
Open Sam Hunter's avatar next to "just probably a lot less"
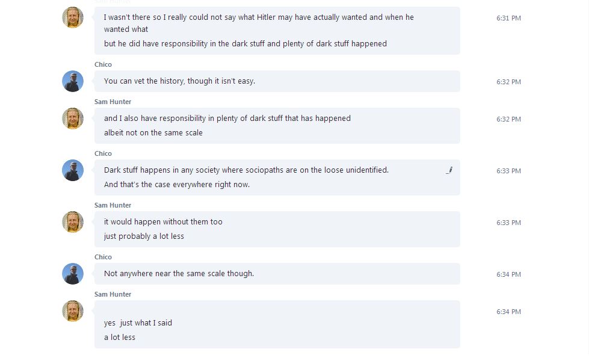click(73, 222)
